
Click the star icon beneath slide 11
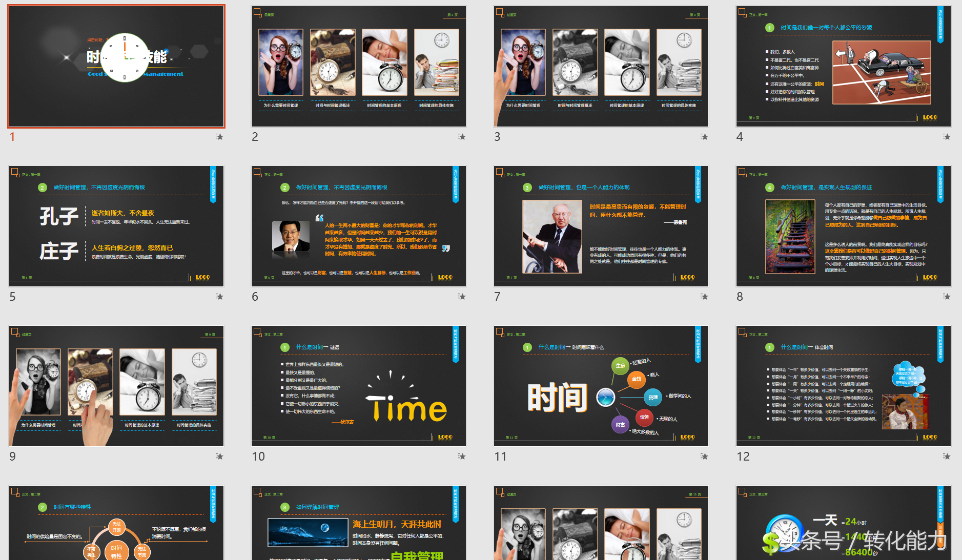704,457
